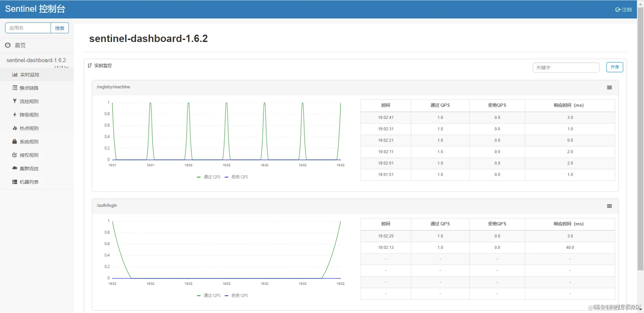The width and height of the screenshot is (644, 313).
Task: Toggle 拒绝 QPS legend in /registry/machine chart
Action: pyautogui.click(x=236, y=177)
